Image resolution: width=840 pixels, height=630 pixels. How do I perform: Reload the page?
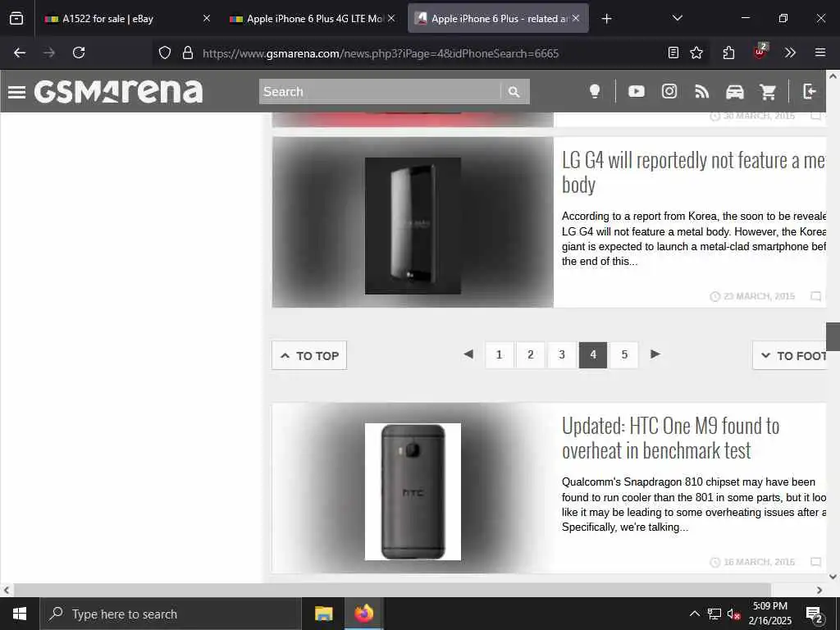[79, 52]
